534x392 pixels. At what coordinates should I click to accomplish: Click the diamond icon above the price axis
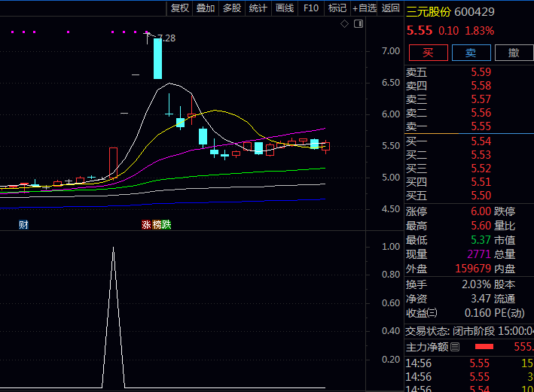pyautogui.click(x=344, y=24)
